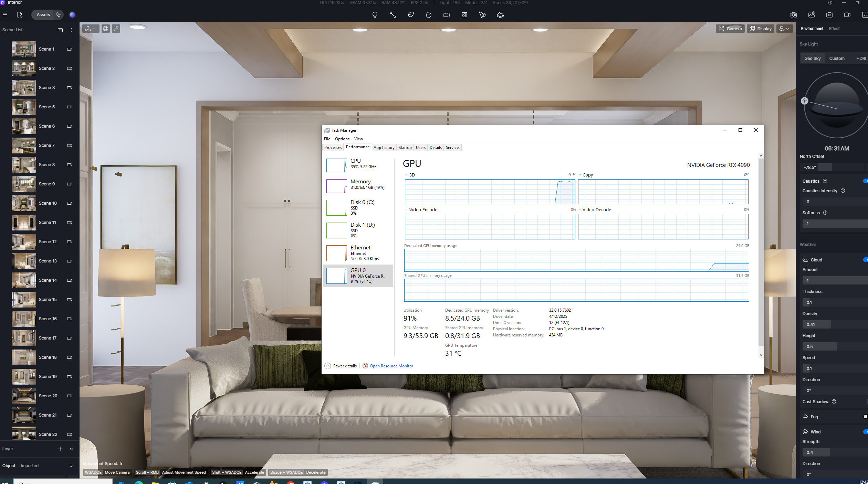Switch to the Effect tab
This screenshot has width=868, height=484.
pos(834,29)
